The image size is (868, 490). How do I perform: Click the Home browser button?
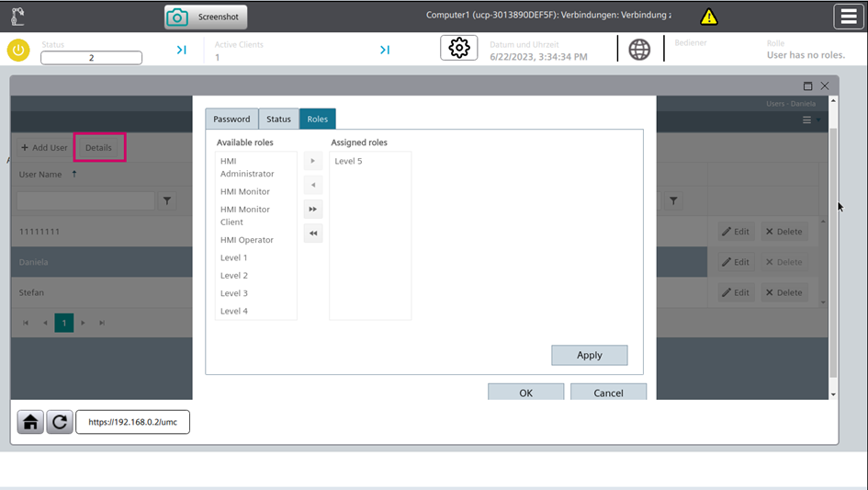(x=30, y=422)
